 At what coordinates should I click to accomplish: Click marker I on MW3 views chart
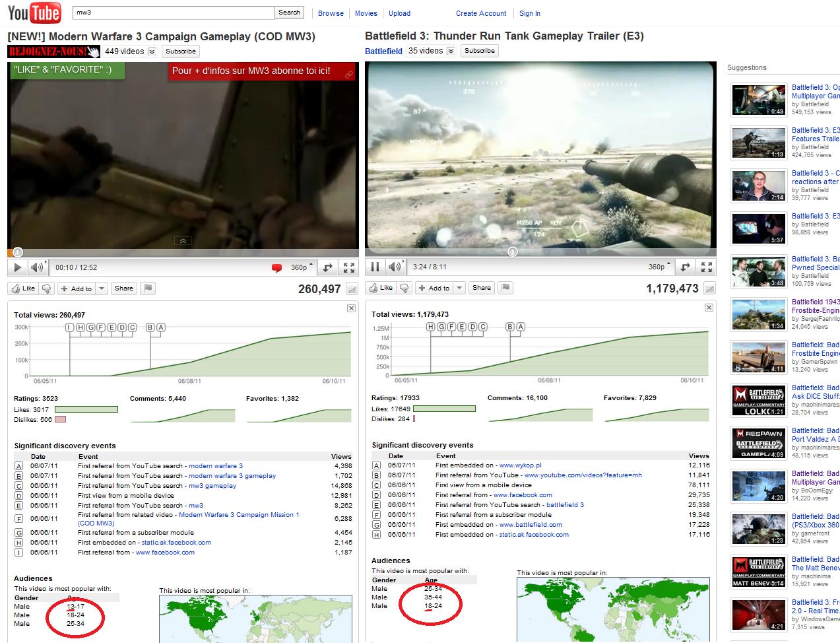coord(69,327)
